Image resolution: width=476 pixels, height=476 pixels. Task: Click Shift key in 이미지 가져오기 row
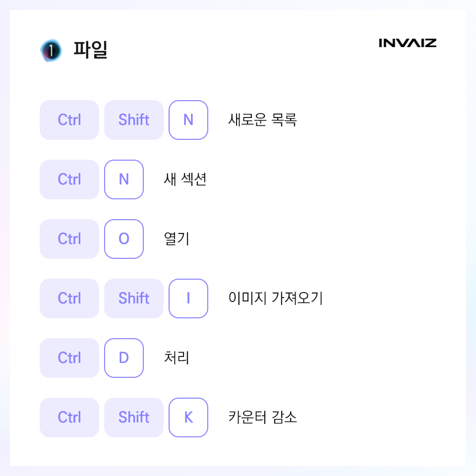pyautogui.click(x=134, y=298)
